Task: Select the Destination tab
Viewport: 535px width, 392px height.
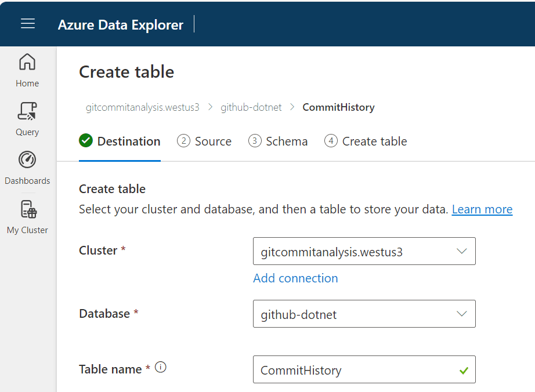Action: pyautogui.click(x=128, y=141)
